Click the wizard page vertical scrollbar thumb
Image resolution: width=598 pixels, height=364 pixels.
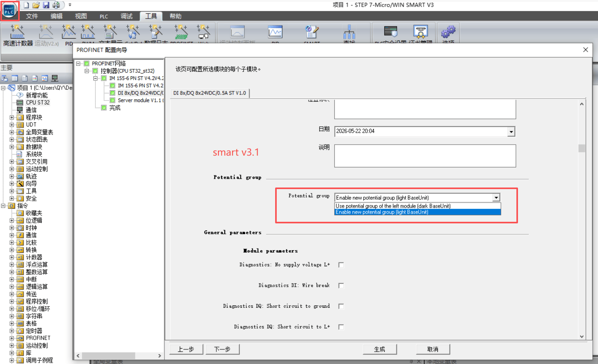point(582,148)
